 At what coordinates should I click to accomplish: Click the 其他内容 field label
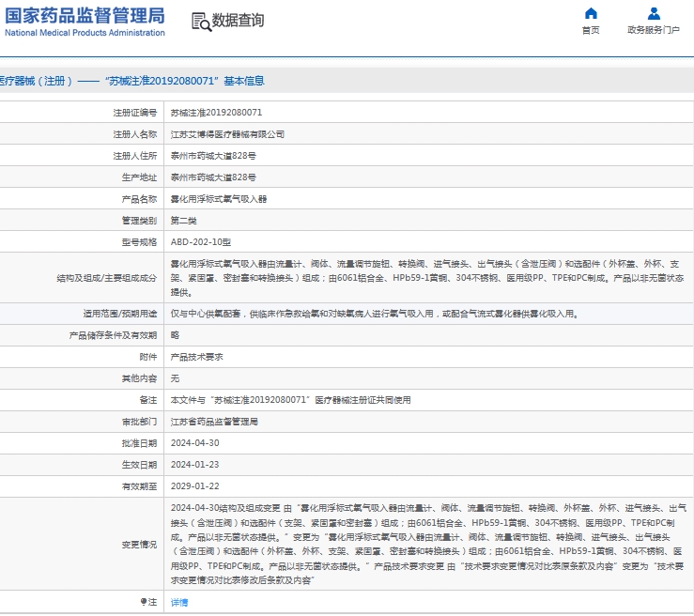click(139, 378)
